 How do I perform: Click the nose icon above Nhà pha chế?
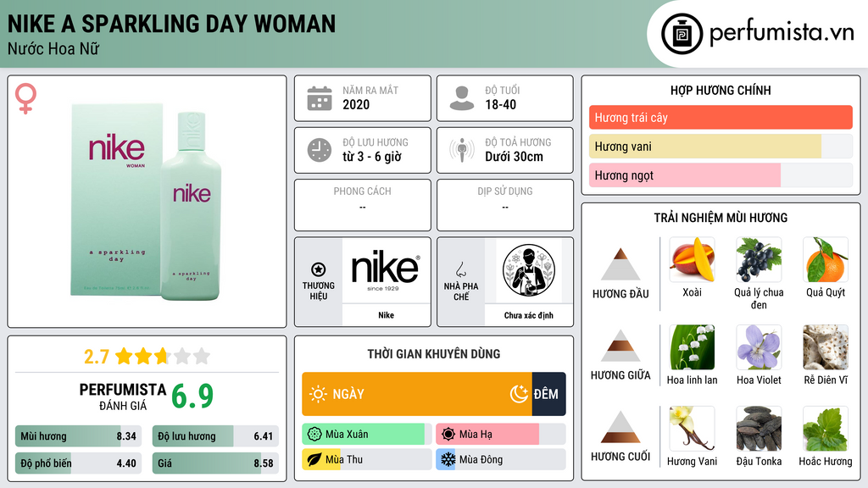[x=460, y=269]
